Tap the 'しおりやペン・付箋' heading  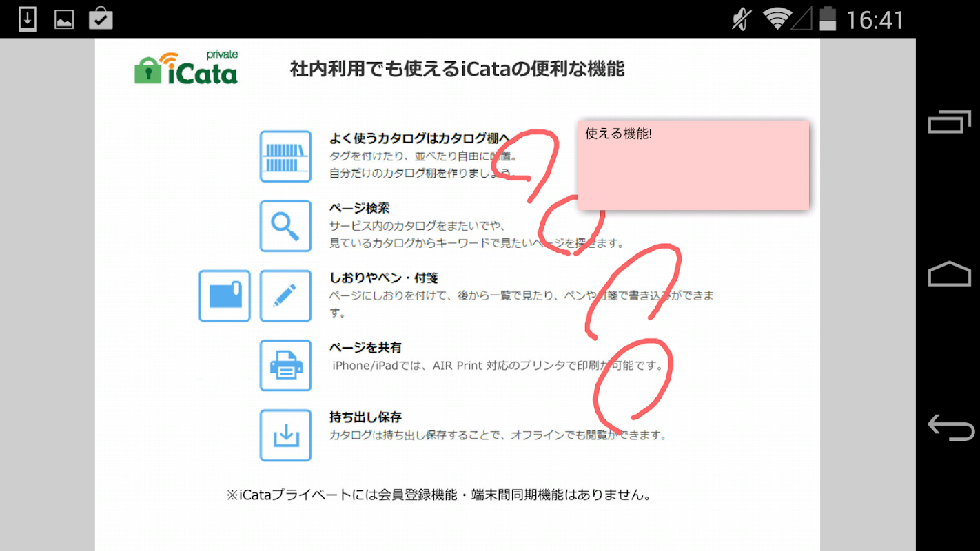tap(384, 278)
